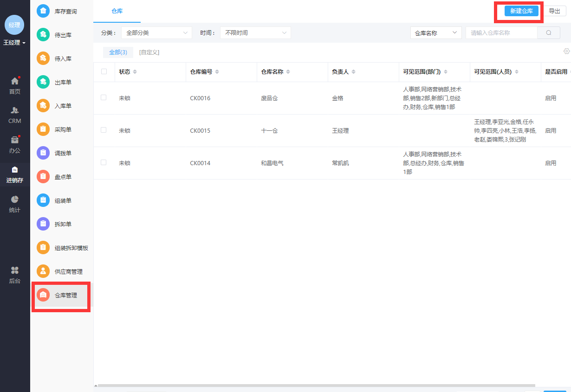The width and height of the screenshot is (571, 392).
Task: Click 王经理 owner cell in CK0015 row
Action: [340, 131]
